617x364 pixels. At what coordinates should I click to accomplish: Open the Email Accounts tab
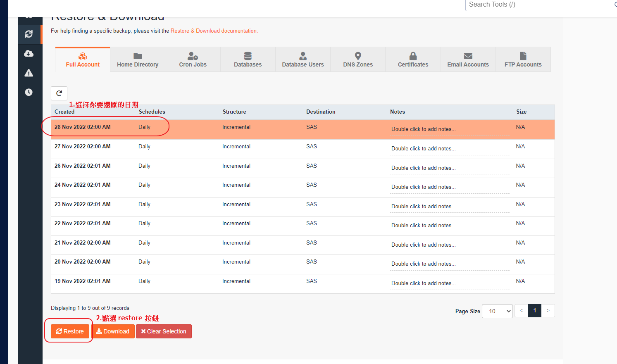468,59
